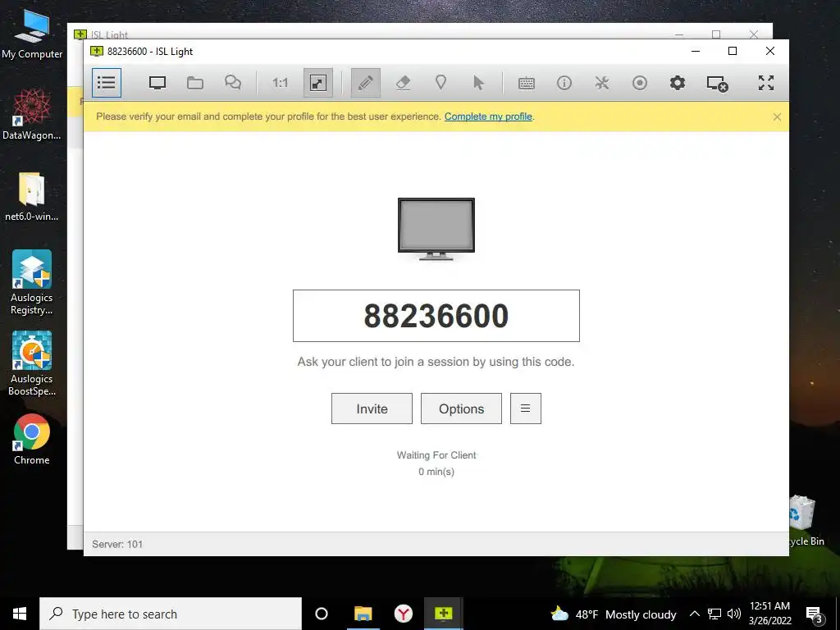The image size is (840, 630).
Task: Close the background ISL Light window
Action: [753, 34]
